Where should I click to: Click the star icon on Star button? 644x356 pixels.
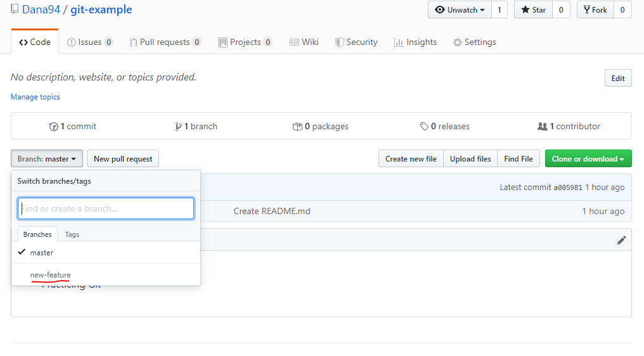(525, 10)
